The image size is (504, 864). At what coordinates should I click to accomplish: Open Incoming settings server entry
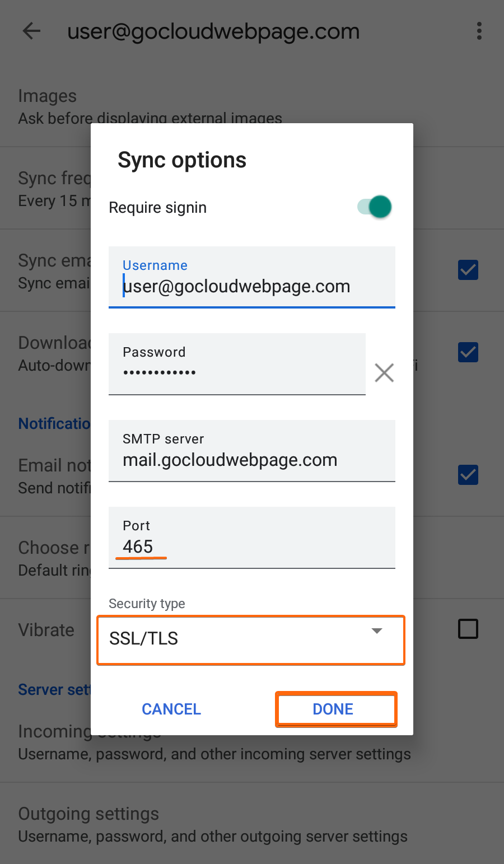tap(252, 742)
